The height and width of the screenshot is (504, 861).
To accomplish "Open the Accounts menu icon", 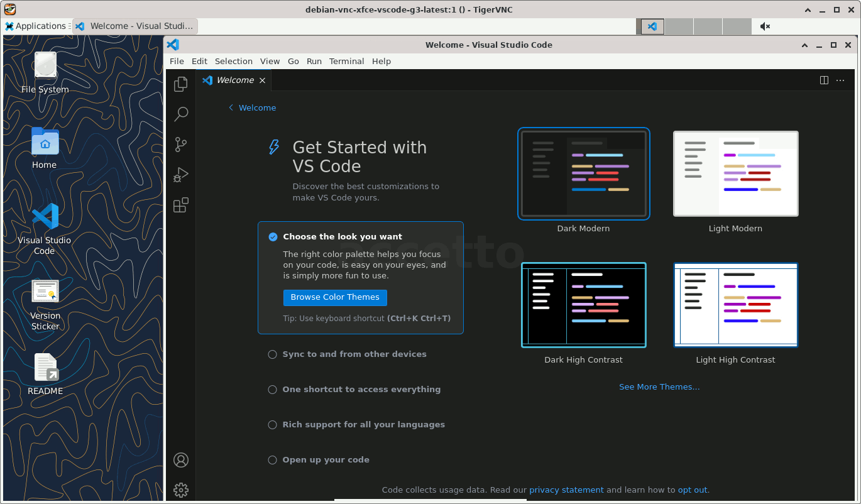I will [x=181, y=460].
